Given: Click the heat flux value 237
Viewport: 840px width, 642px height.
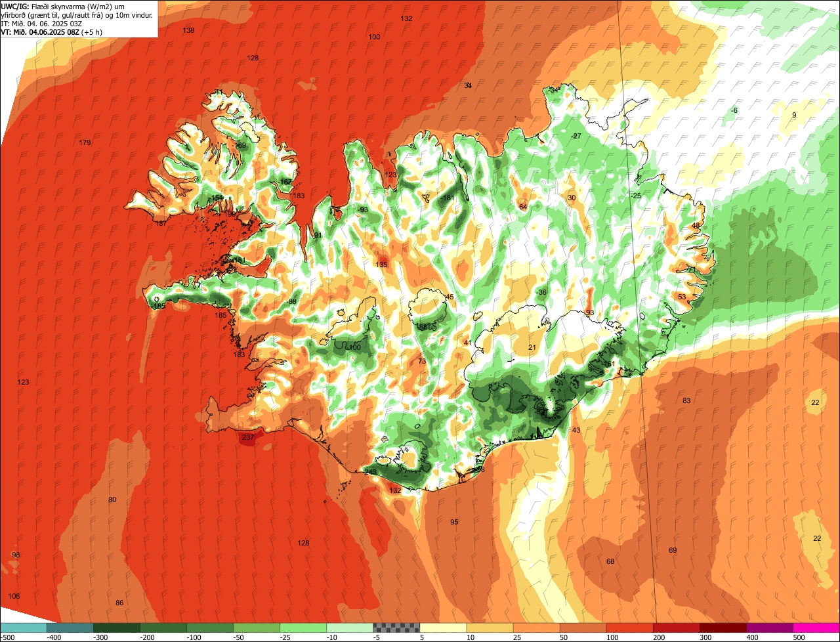Looking at the screenshot, I should coord(247,437).
